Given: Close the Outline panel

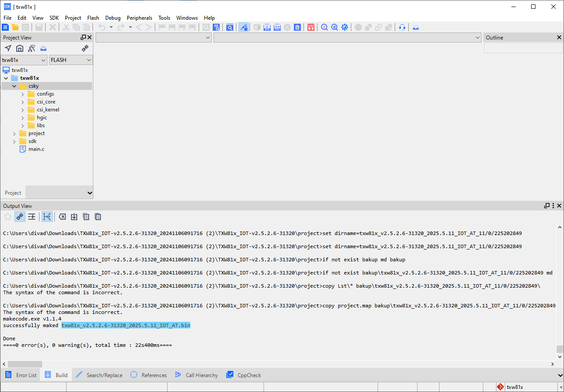Looking at the screenshot, I should click(x=559, y=38).
